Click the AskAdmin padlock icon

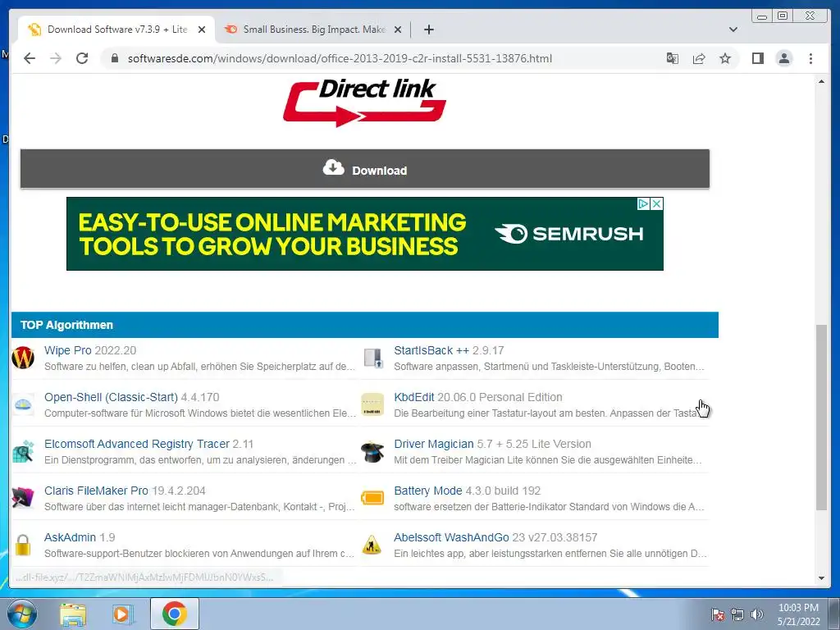click(x=23, y=545)
